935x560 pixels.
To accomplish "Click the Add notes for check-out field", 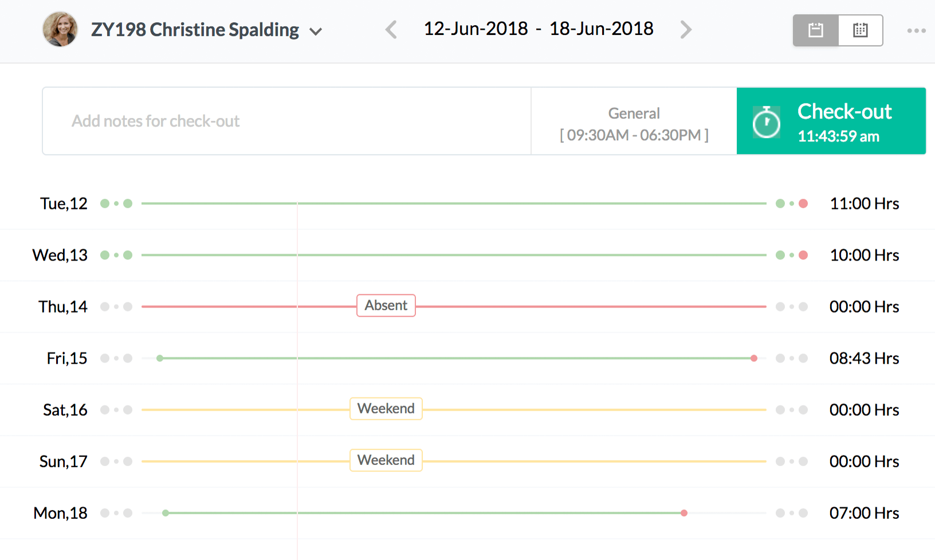I will tap(286, 121).
